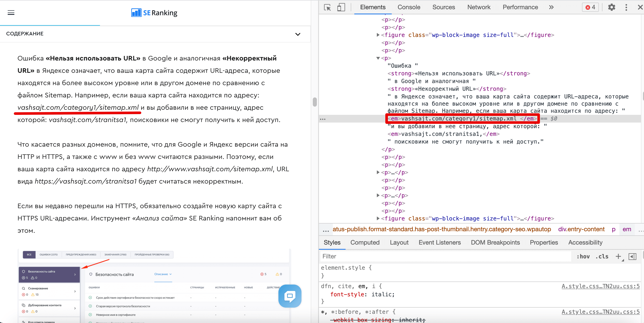Viewport: 644px width, 323px height.
Task: Click the p breadcrumb item
Action: 613,229
